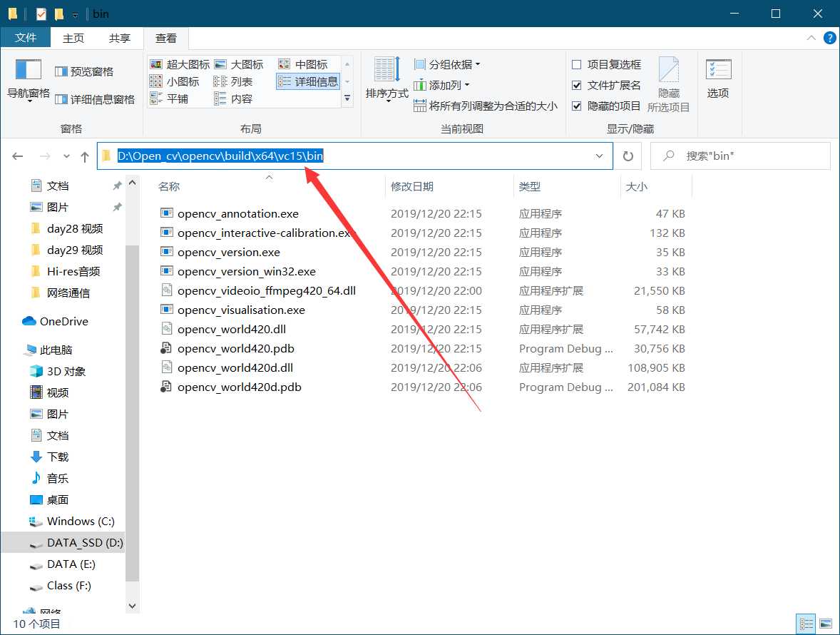The image size is (840, 635).
Task: Open the 排序方式 sort menu
Action: tap(386, 81)
